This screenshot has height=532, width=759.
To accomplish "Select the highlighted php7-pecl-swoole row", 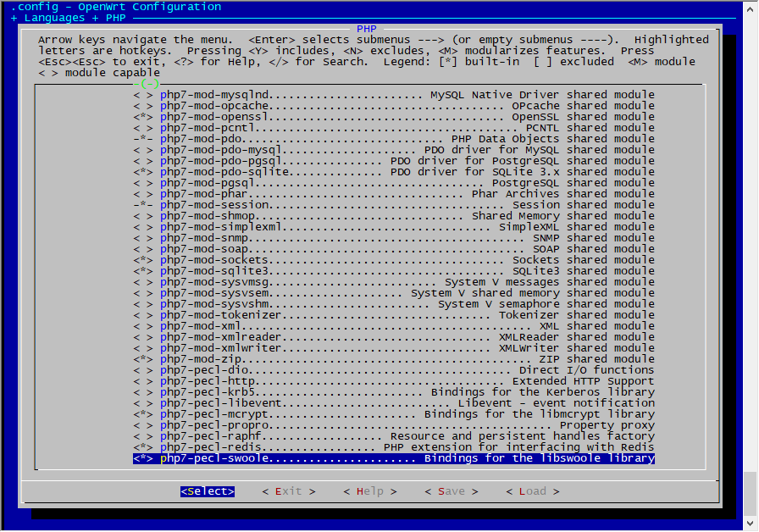I will pos(394,458).
